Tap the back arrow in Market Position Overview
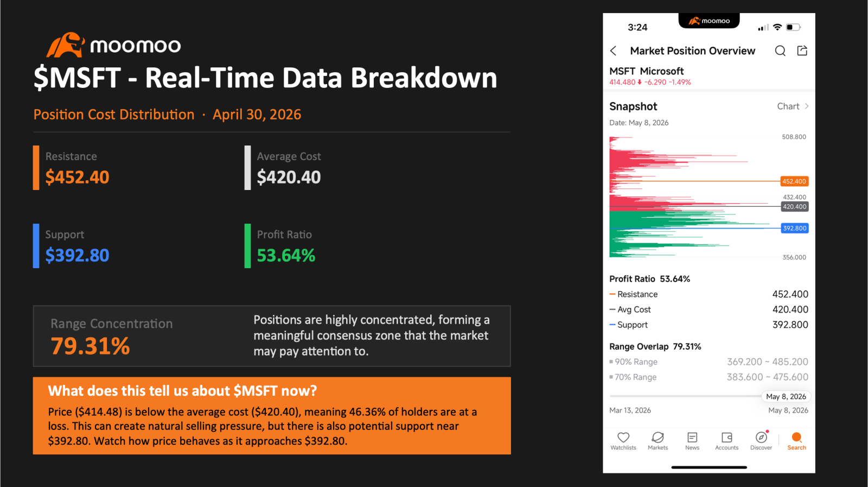Image resolution: width=868 pixels, height=487 pixels. [x=614, y=51]
